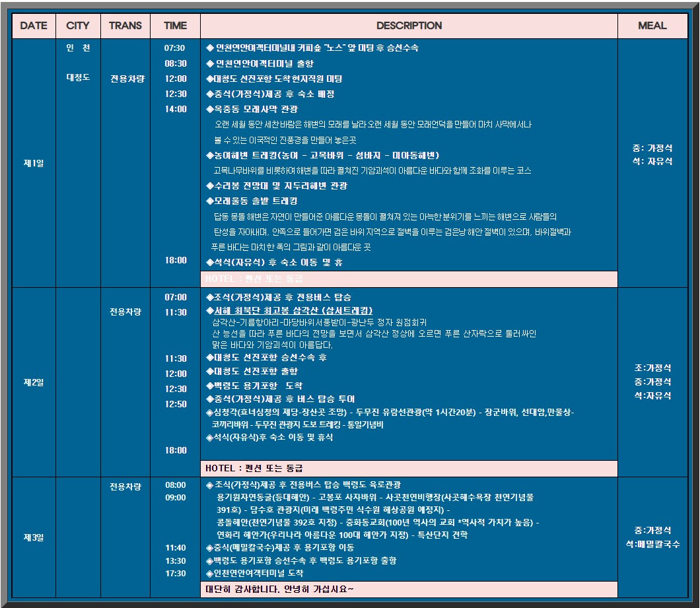This screenshot has width=700, height=608.
Task: Click the '◆농여해변 트레킹' line
Action: pyautogui.click(x=323, y=155)
